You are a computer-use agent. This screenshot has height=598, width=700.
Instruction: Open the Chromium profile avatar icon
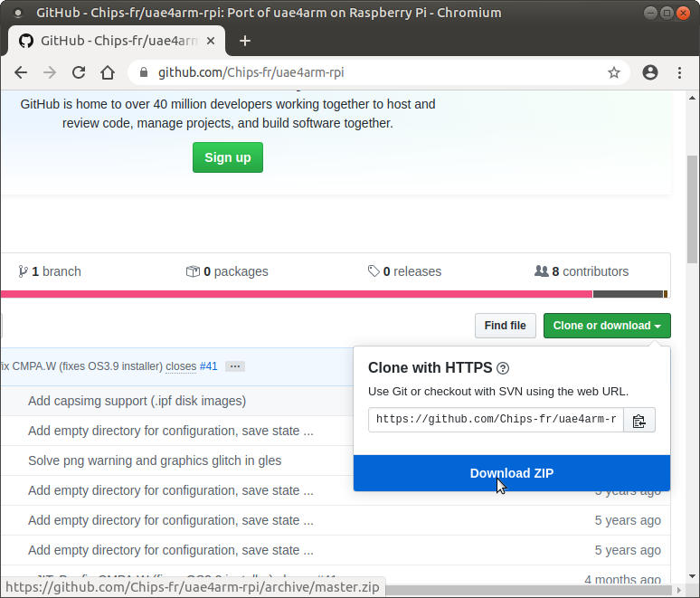(x=649, y=72)
